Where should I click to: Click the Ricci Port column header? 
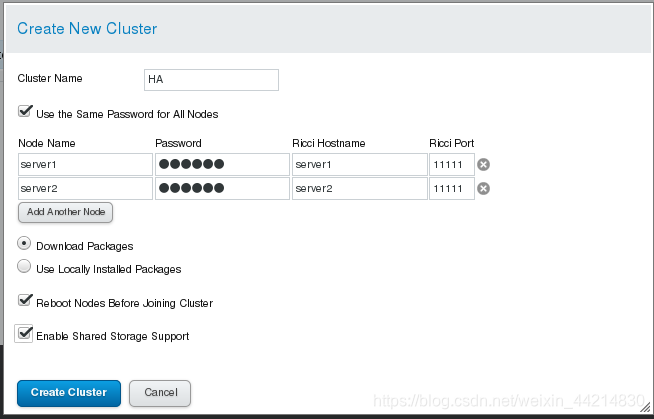point(452,143)
